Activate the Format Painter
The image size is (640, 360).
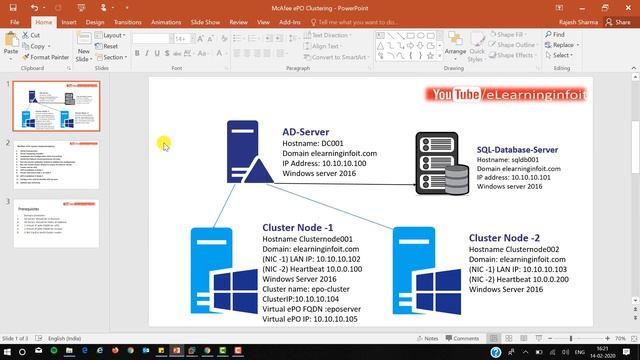[46, 57]
